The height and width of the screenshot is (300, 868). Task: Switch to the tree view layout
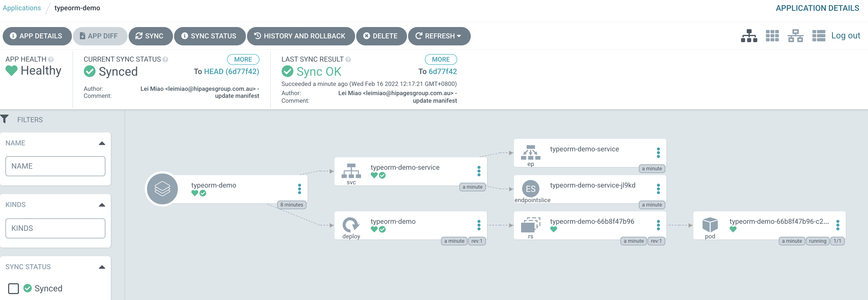point(749,36)
